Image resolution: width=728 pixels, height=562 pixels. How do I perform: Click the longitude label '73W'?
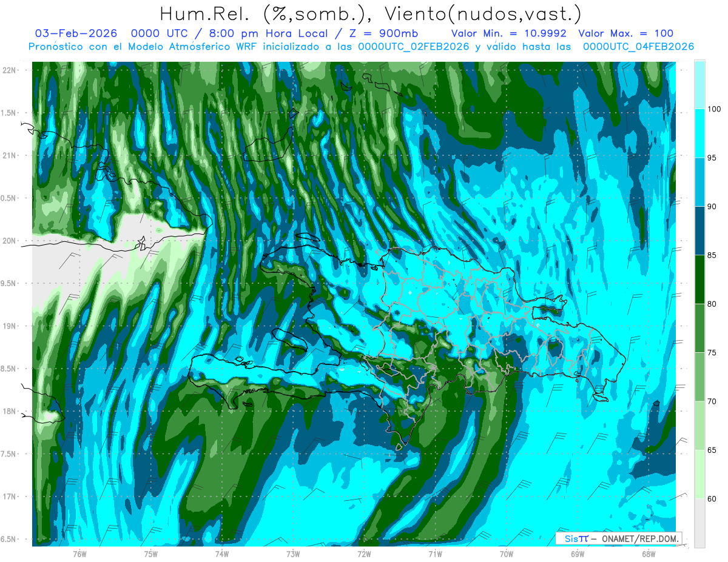293,554
